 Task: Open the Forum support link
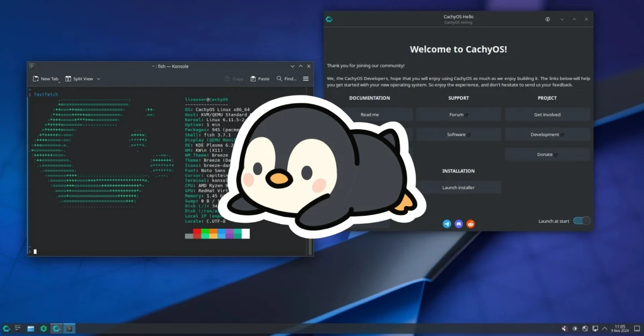[458, 114]
